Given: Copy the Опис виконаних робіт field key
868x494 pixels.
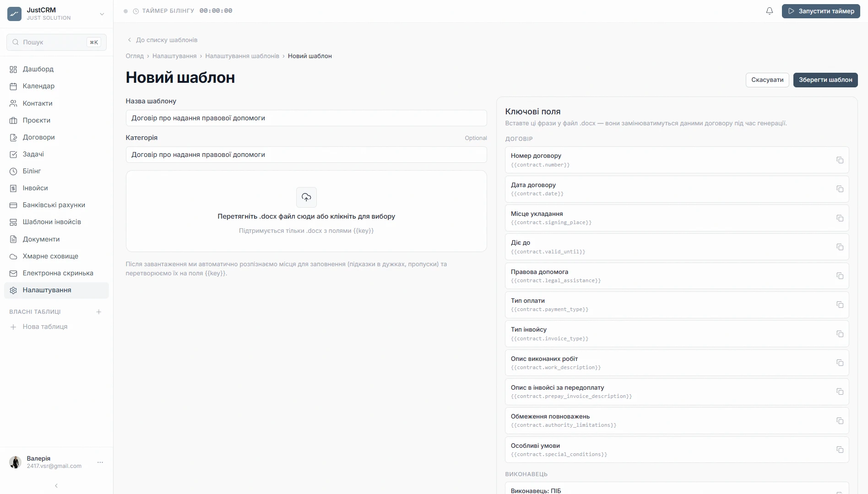Looking at the screenshot, I should tap(840, 363).
